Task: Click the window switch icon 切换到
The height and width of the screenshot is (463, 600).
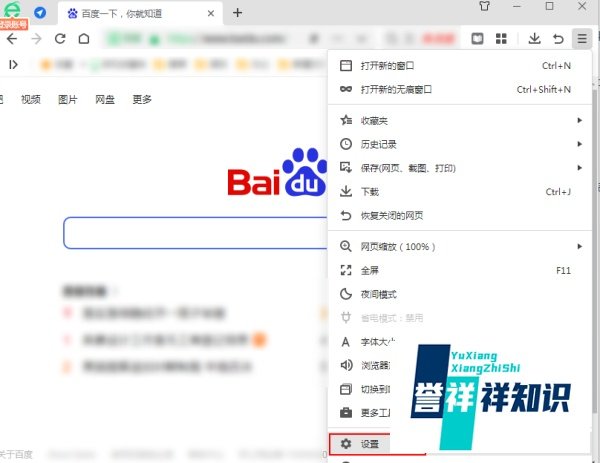Action: point(346,389)
